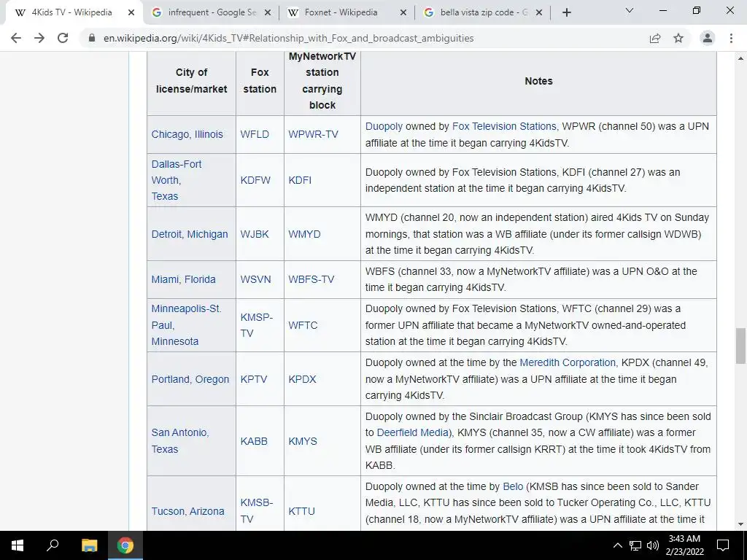Open the WFLD station link

[255, 134]
